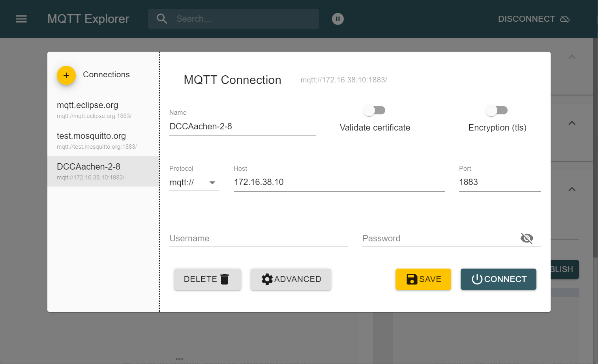Click the search magnifier icon

click(162, 19)
